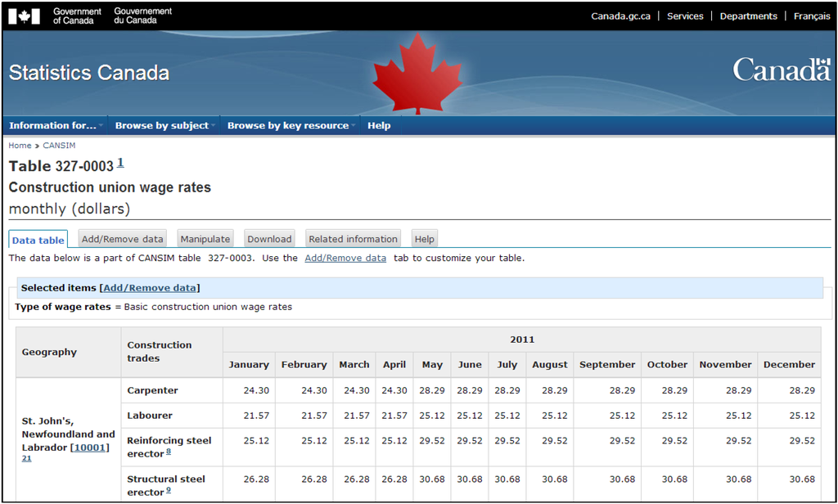Click Add/Remove data link in Selected items
The width and height of the screenshot is (838, 504).
150,288
